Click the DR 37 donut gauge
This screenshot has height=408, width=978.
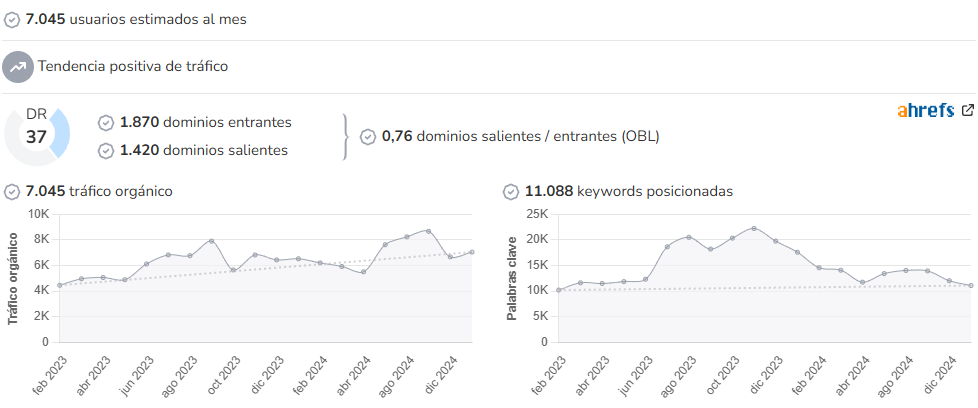pos(37,137)
